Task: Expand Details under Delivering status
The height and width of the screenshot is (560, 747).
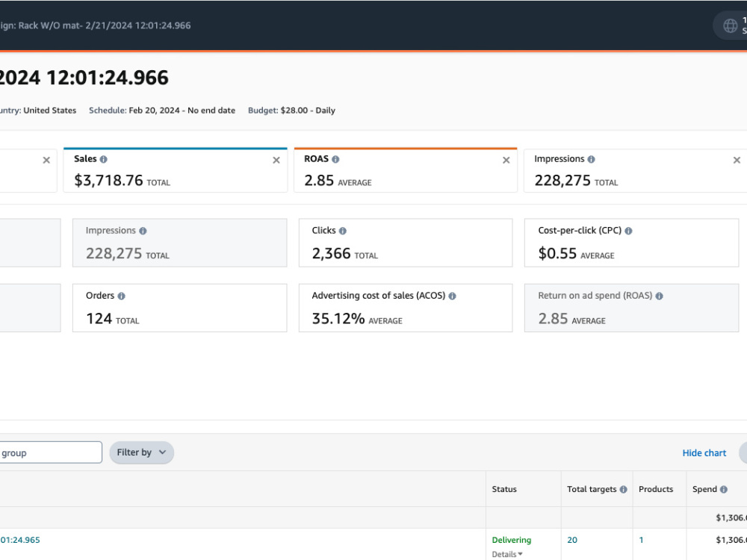Action: point(507,554)
